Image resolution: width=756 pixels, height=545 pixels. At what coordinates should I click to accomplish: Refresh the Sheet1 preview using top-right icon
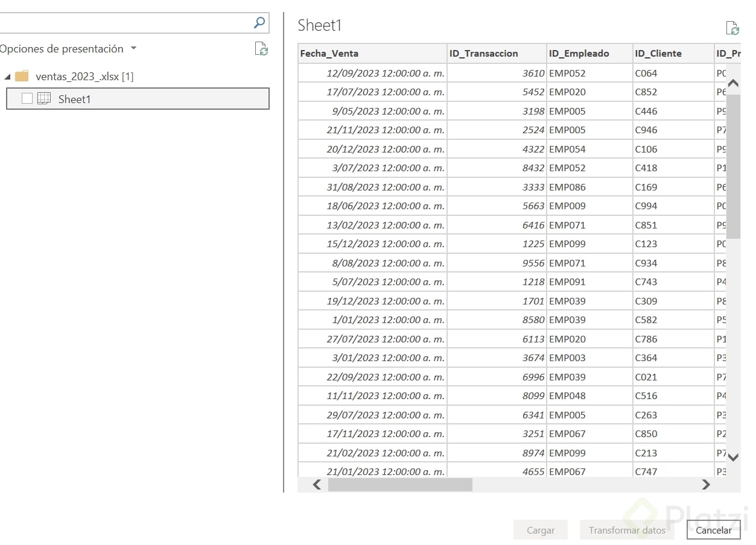coord(732,28)
